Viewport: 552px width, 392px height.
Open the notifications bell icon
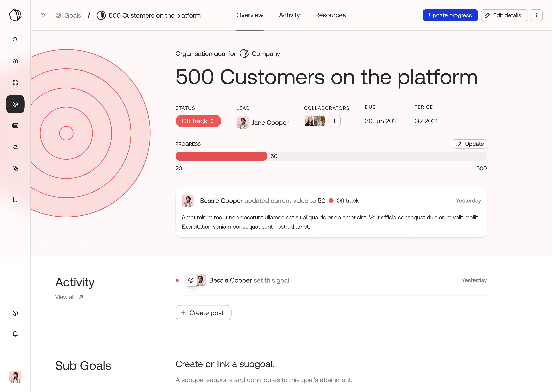[x=15, y=334]
